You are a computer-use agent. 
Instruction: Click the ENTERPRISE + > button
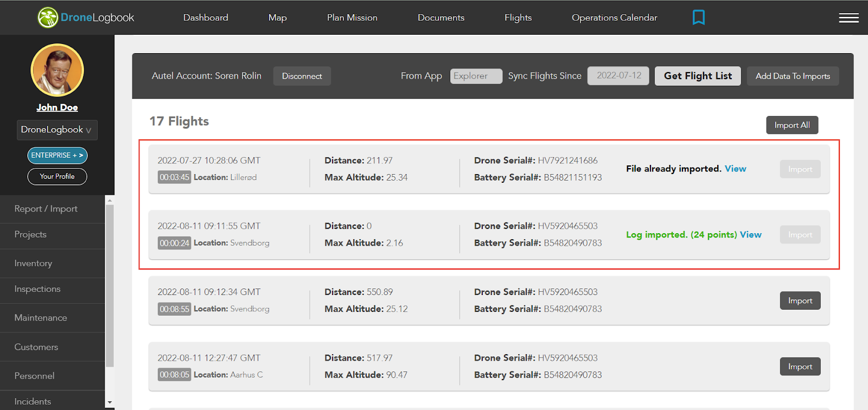[57, 155]
